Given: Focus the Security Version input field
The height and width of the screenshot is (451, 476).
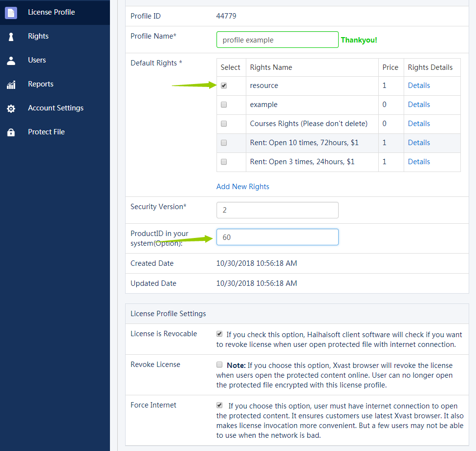Looking at the screenshot, I should (277, 210).
